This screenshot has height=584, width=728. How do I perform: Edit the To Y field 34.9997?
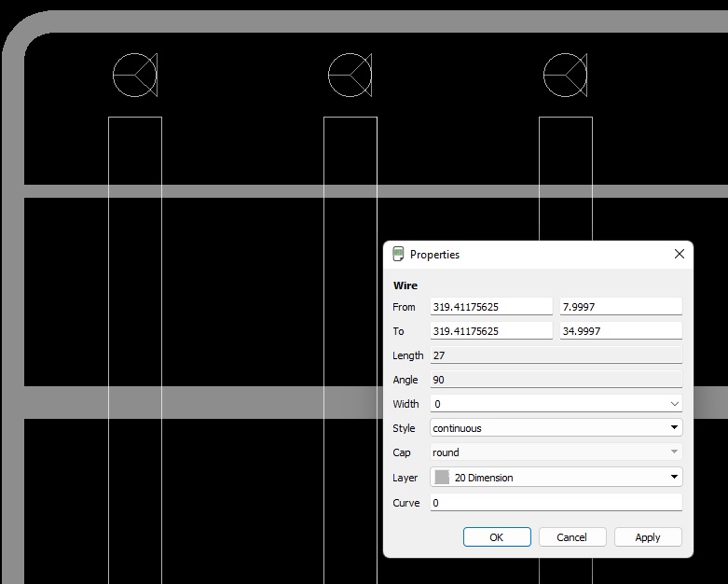tap(621, 331)
